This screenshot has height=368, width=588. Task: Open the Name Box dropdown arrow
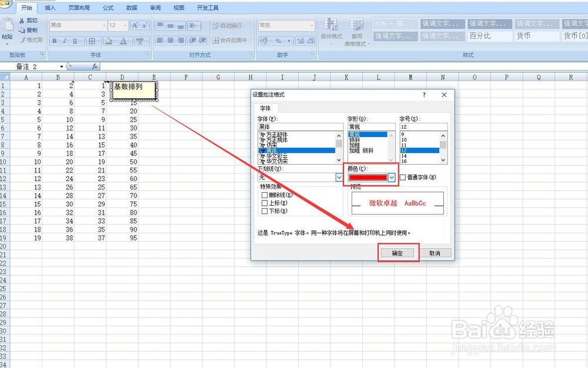(x=62, y=66)
